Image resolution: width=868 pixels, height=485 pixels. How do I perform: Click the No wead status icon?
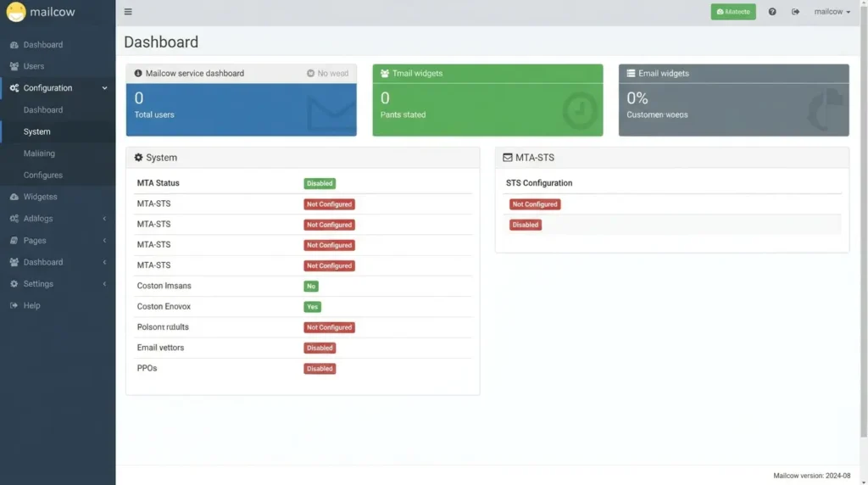point(310,73)
